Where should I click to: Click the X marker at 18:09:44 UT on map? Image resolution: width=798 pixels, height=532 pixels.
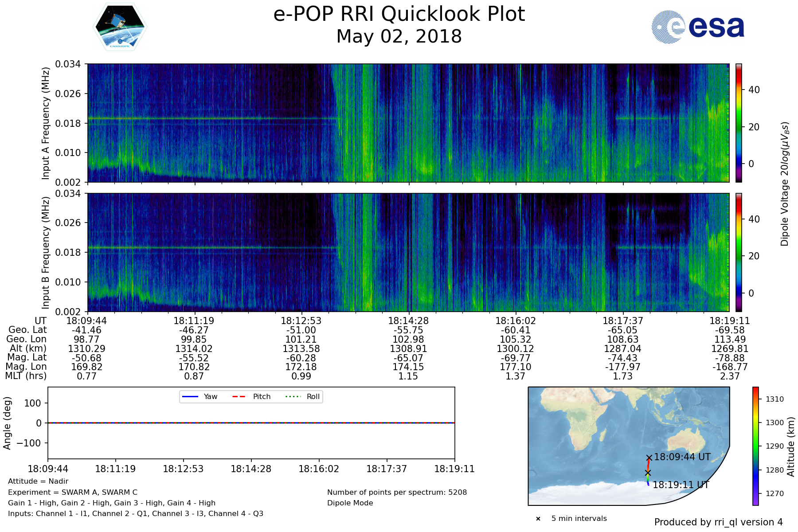point(649,458)
